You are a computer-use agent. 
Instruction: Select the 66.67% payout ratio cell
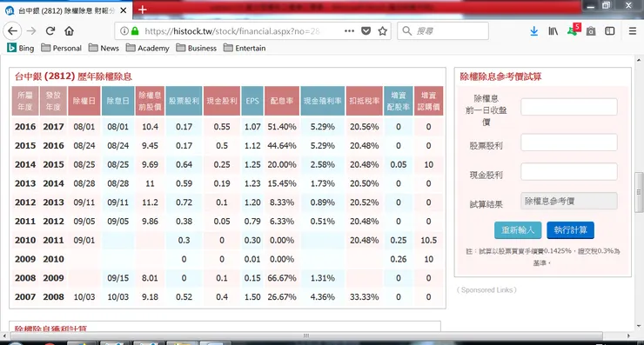pos(282,278)
